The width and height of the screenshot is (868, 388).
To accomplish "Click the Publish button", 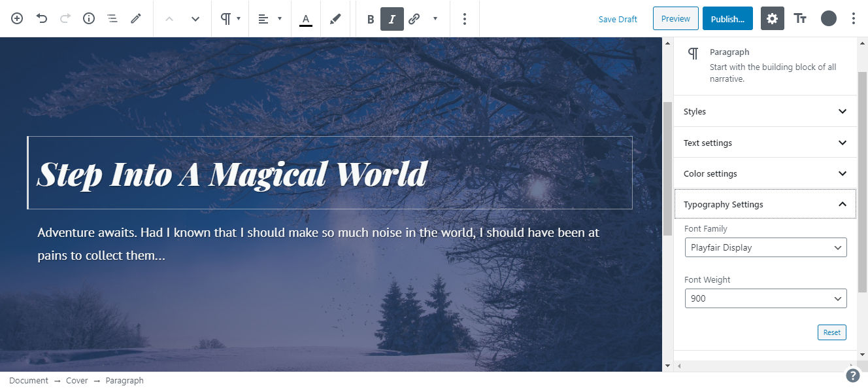I will point(727,18).
